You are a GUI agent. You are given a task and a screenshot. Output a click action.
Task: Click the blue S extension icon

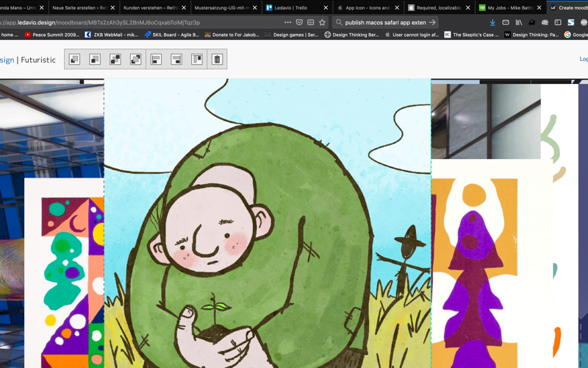(x=571, y=23)
